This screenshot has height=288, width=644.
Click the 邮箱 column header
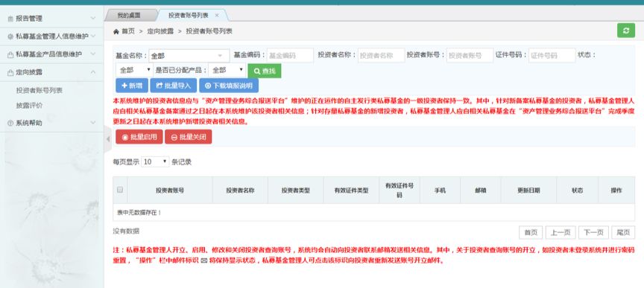point(481,191)
